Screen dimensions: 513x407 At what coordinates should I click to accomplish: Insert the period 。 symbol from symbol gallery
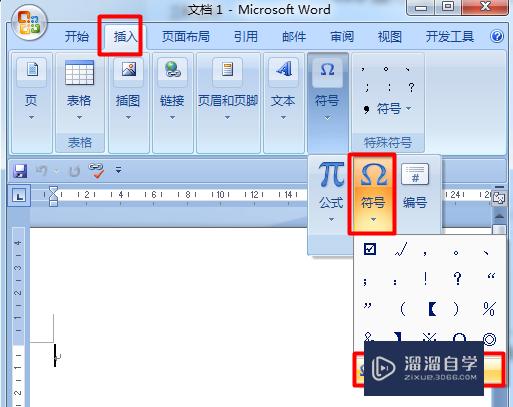pos(456,253)
